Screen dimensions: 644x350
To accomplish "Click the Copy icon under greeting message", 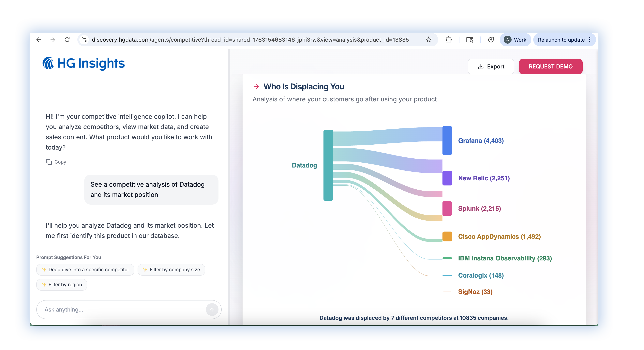I will [x=49, y=162].
